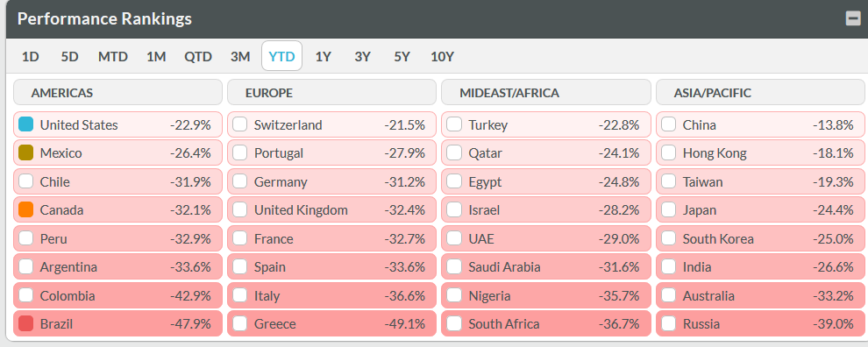Tick the Switzerland checkbox

tap(240, 124)
